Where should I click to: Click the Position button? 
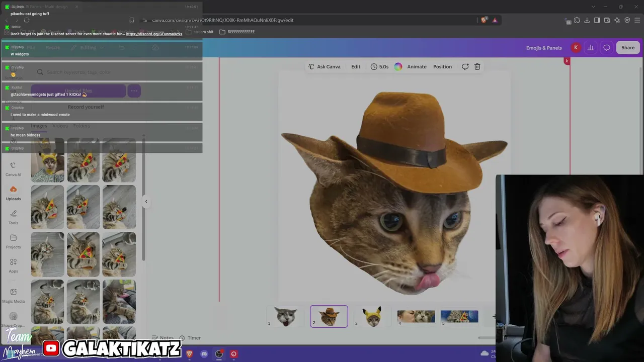[x=442, y=66]
